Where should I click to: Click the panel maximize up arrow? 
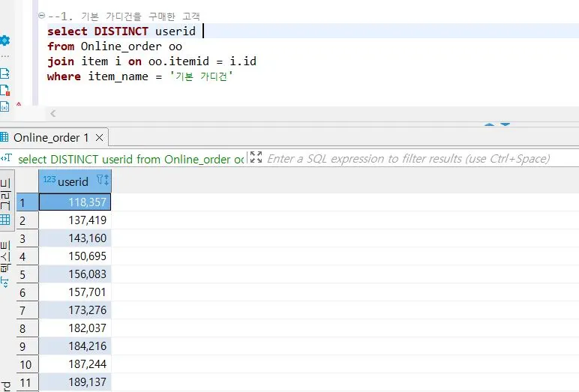[x=489, y=124]
